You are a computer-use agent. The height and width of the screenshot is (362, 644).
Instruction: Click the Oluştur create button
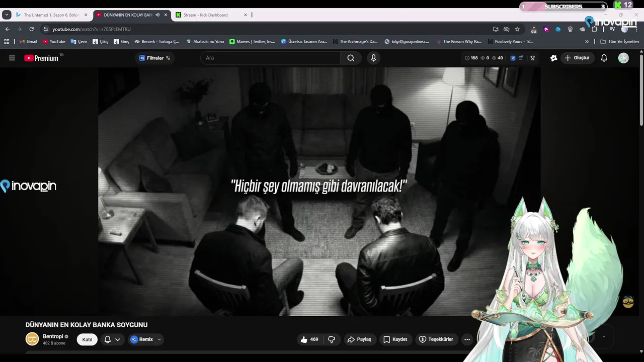pyautogui.click(x=577, y=58)
